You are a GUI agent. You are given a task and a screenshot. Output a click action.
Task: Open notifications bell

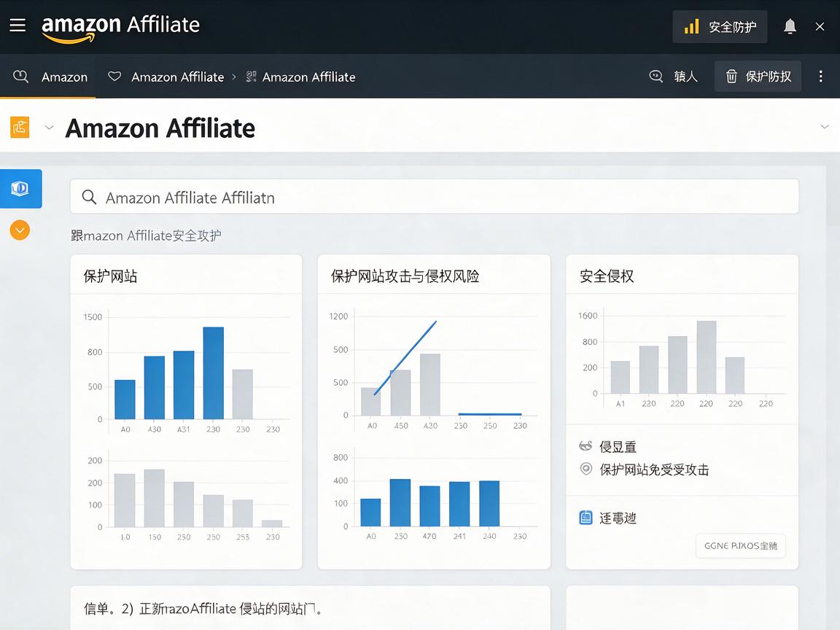(x=790, y=26)
